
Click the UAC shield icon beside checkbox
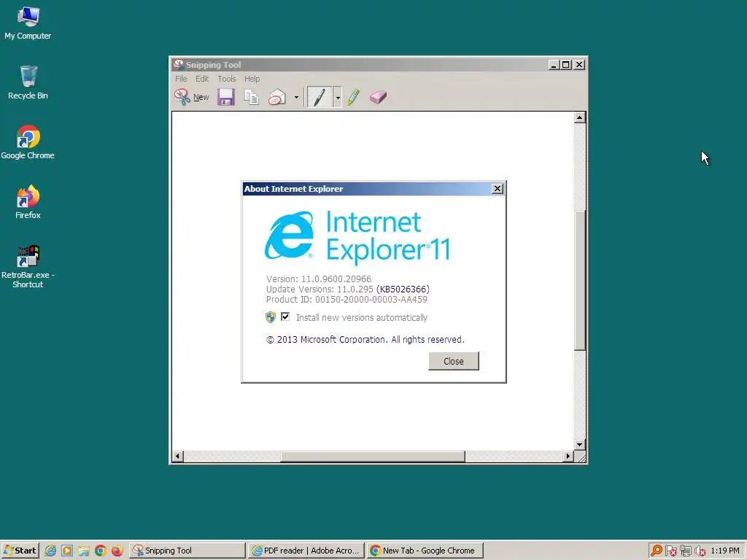[x=271, y=317]
